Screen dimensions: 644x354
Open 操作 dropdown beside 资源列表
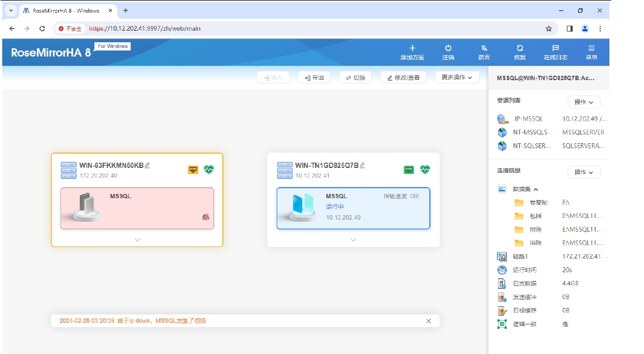click(584, 102)
